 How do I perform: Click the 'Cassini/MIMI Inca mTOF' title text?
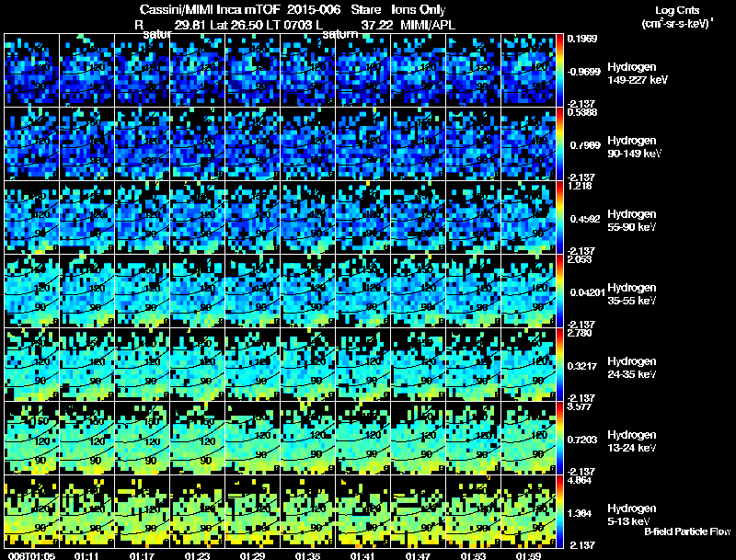click(210, 9)
